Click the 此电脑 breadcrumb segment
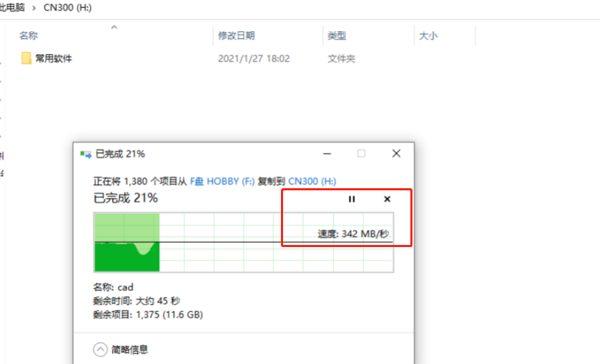Viewport: 600px width, 364px height. (12, 8)
